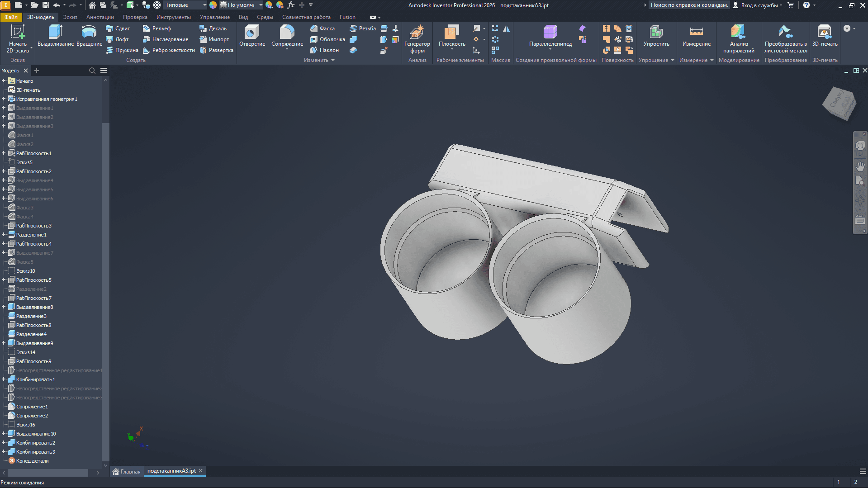Click the Параллелепипед freeform box icon
This screenshot has width=868, height=488.
pyautogui.click(x=550, y=36)
